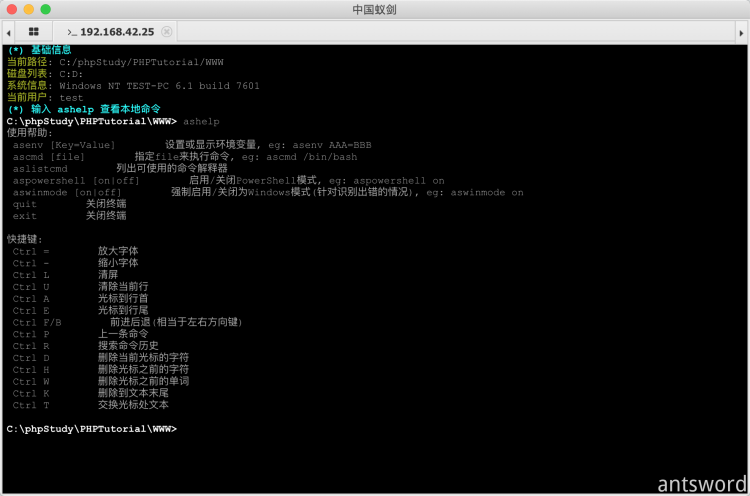Select the ascmd [file] help entry
This screenshot has width=750, height=496.
coord(48,156)
